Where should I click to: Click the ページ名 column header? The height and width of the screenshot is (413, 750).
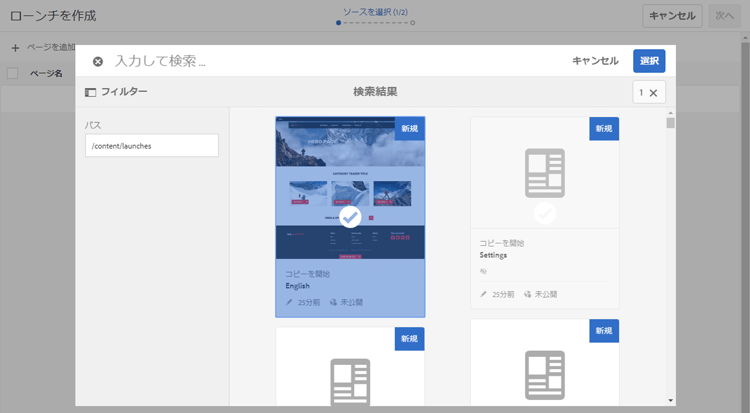(x=46, y=73)
